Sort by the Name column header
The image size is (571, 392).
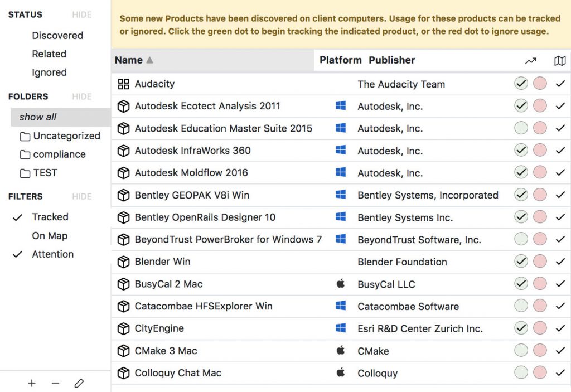128,60
